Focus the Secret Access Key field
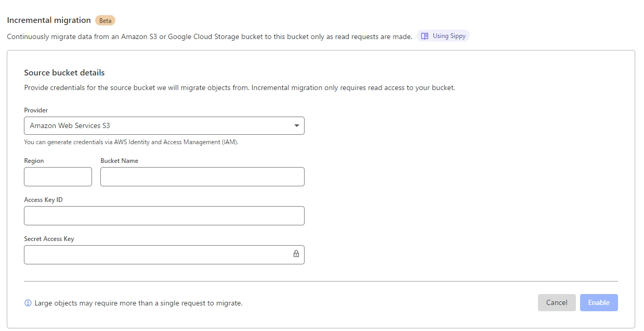644x331 pixels. (x=164, y=254)
